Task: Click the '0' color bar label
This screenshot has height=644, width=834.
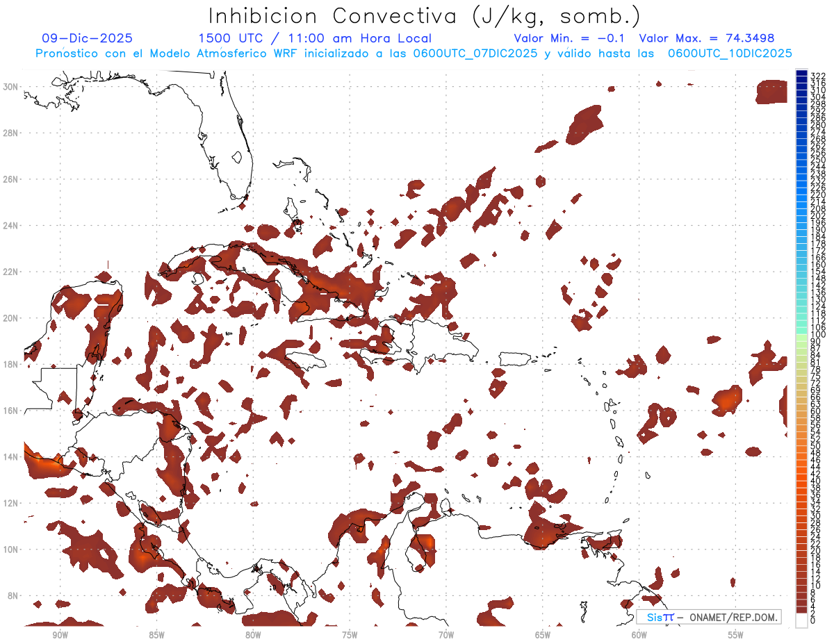Action: click(813, 620)
